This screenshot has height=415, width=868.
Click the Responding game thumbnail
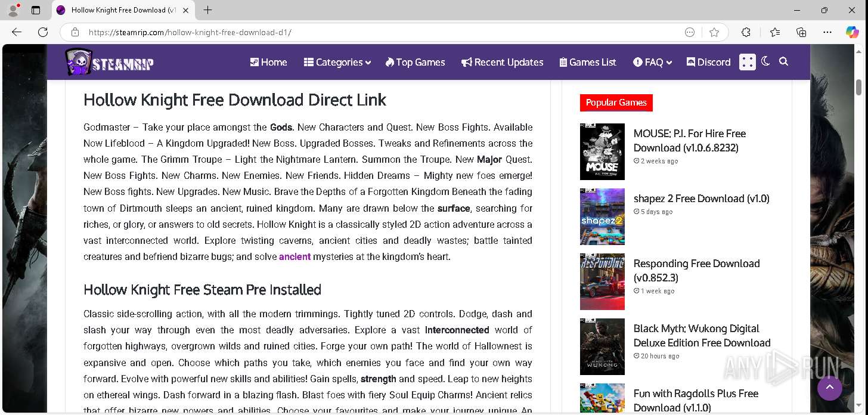[602, 281]
